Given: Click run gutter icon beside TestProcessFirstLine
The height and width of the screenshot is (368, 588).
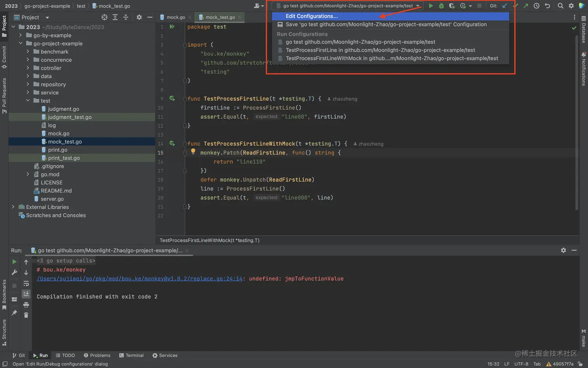Looking at the screenshot, I should pyautogui.click(x=172, y=99).
